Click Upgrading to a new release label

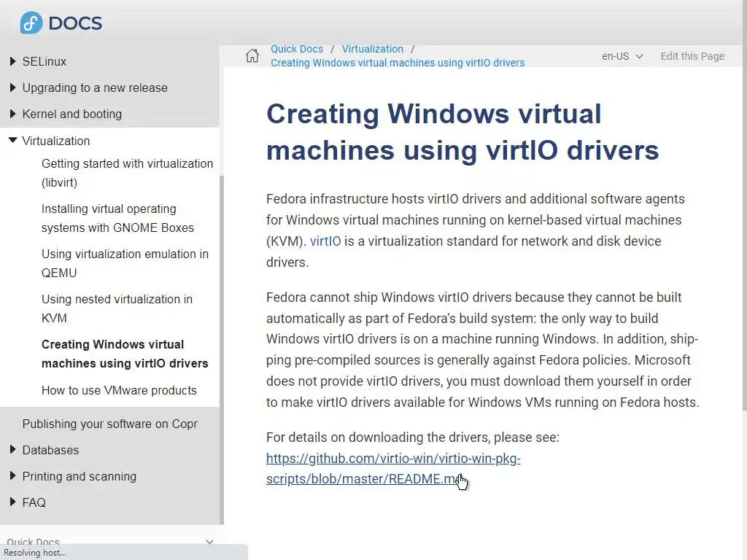95,87
